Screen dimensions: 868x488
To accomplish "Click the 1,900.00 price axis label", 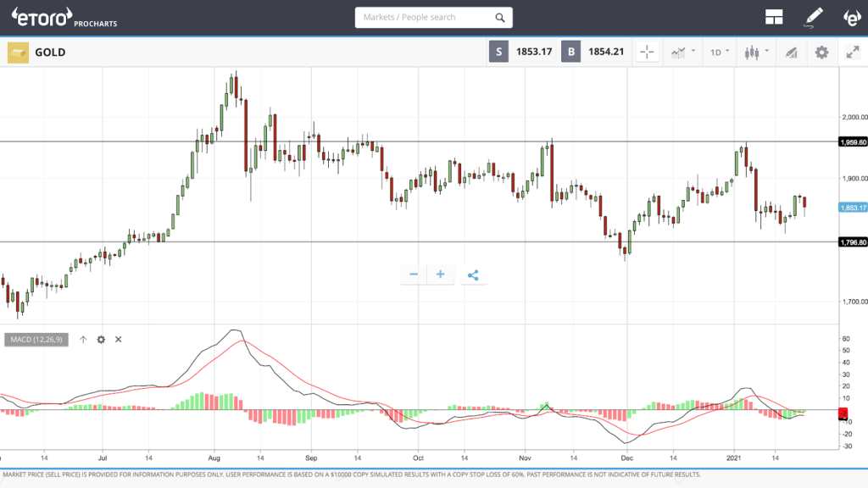I will [x=854, y=178].
